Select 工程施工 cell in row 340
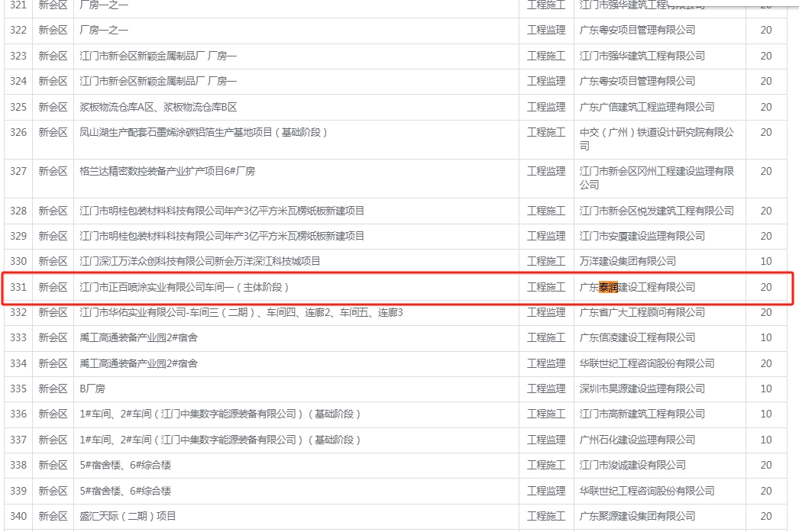This screenshot has width=799, height=532. click(x=546, y=516)
